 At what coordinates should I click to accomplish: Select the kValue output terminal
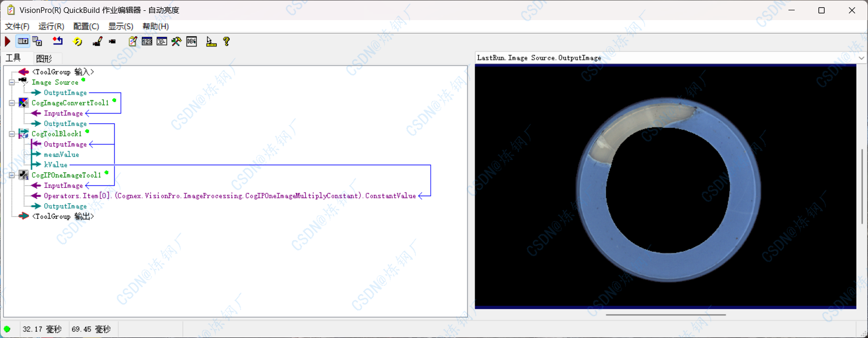[x=56, y=165]
